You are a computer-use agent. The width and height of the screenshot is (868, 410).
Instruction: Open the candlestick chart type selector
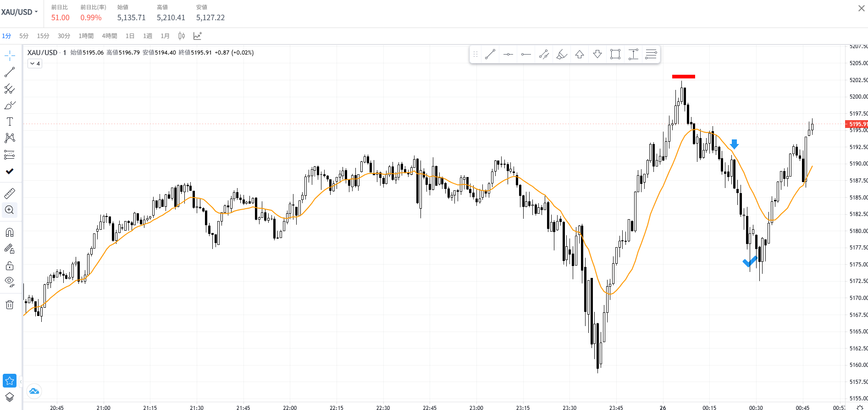point(182,36)
